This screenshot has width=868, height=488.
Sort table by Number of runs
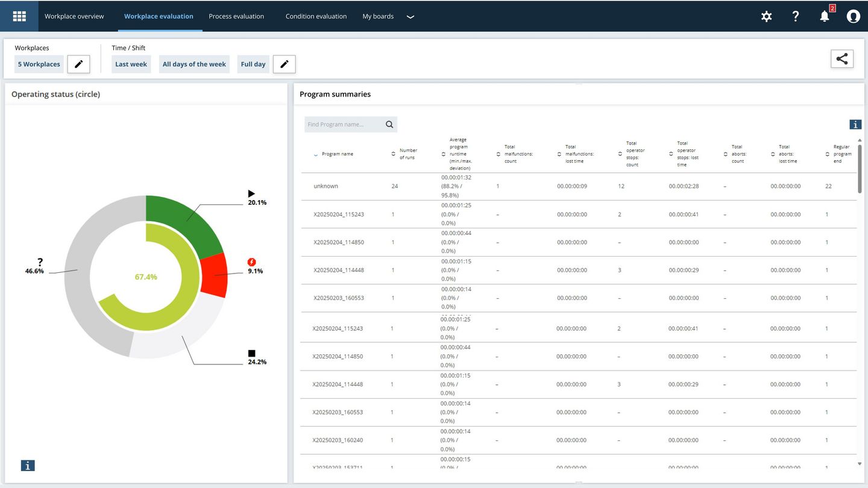[x=407, y=154]
